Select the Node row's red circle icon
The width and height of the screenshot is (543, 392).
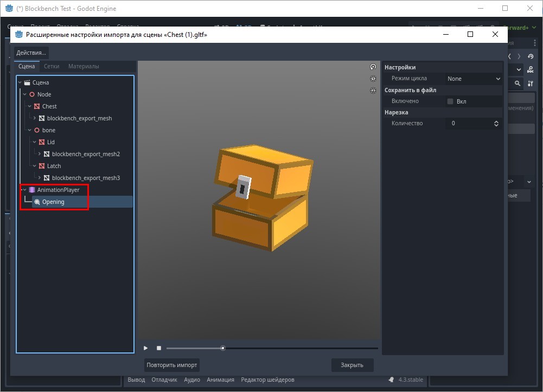coord(32,94)
